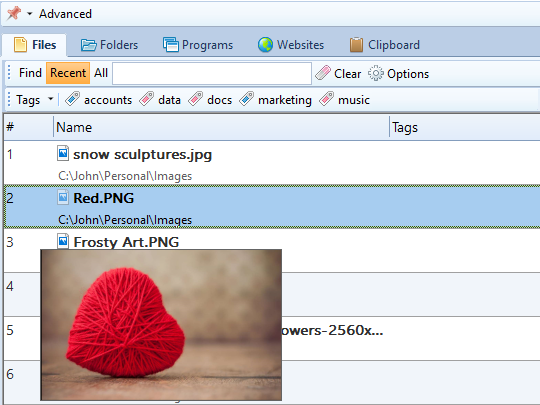This screenshot has height=405, width=540.
Task: Click the path under Red.PNG
Action: [125, 220]
